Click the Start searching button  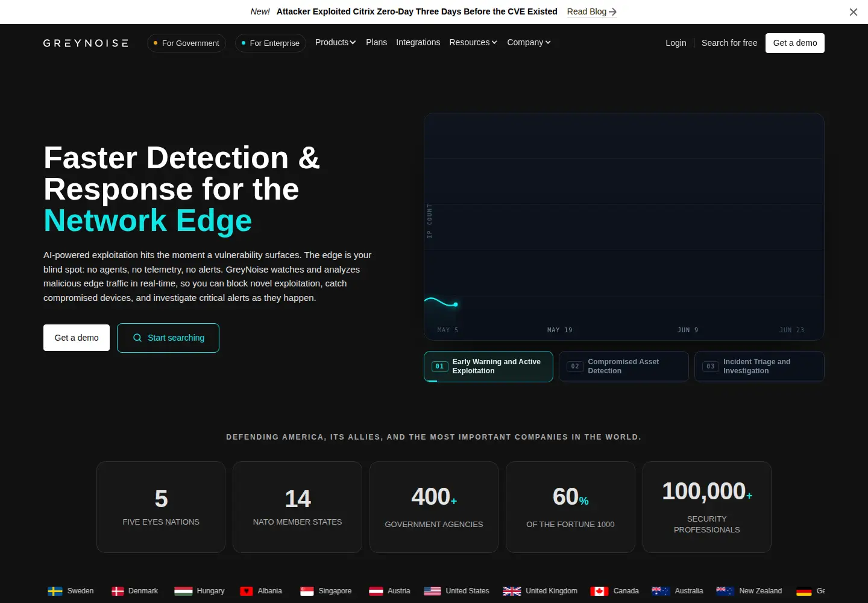click(x=168, y=338)
